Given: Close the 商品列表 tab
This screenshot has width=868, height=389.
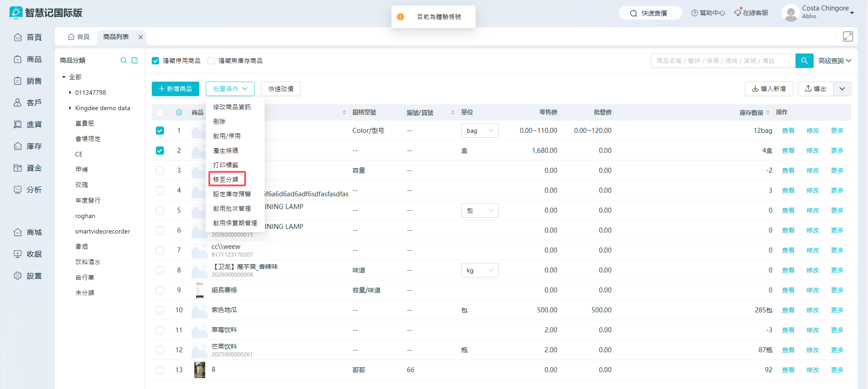Looking at the screenshot, I should tap(140, 37).
